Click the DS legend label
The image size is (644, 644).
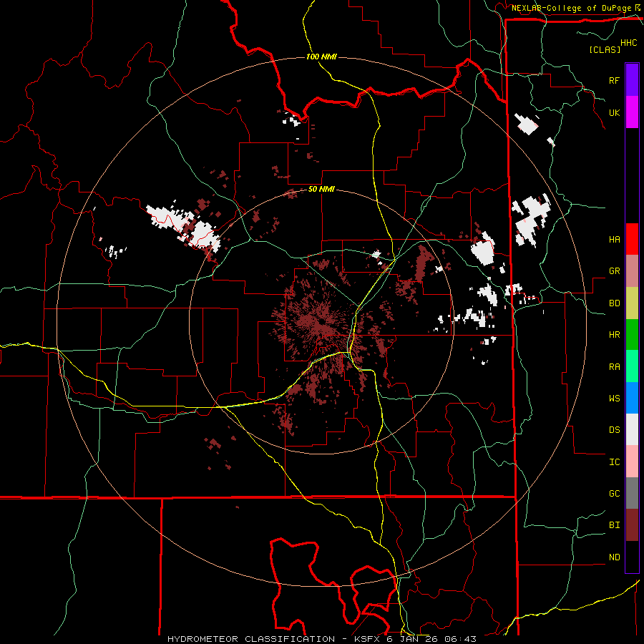(614, 429)
